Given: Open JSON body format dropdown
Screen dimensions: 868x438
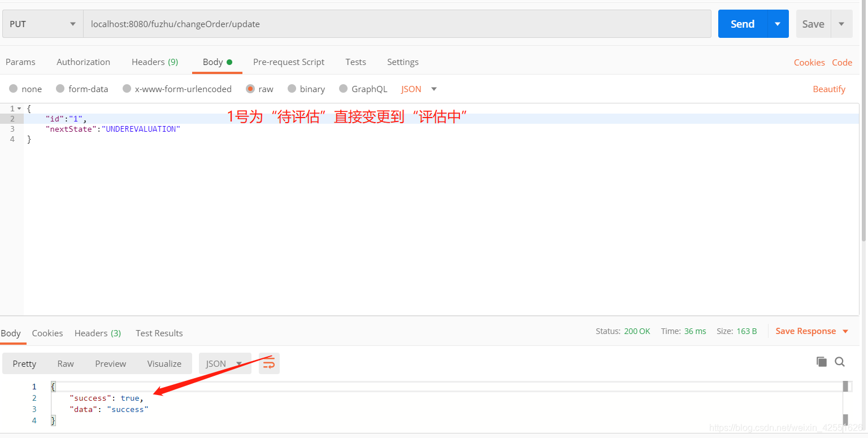Looking at the screenshot, I should 419,89.
